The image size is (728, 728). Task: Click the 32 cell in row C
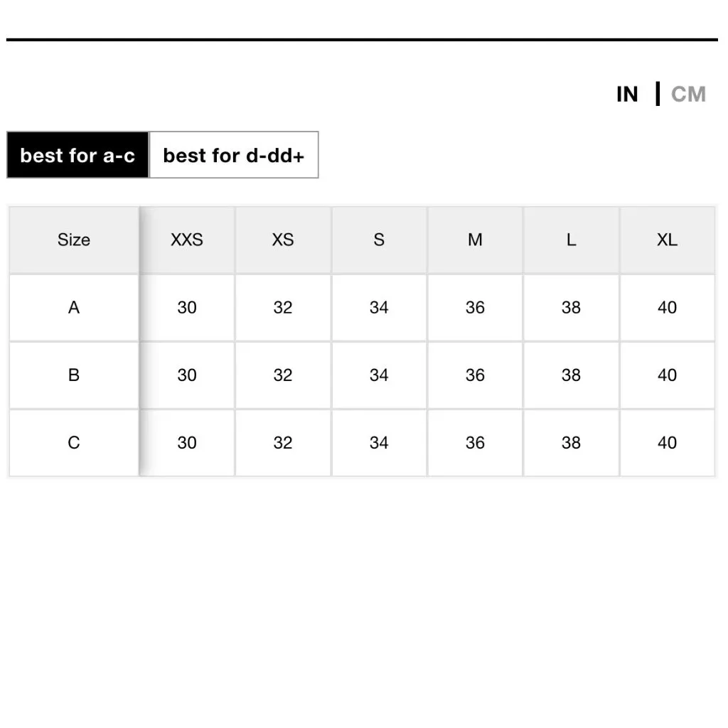point(283,443)
